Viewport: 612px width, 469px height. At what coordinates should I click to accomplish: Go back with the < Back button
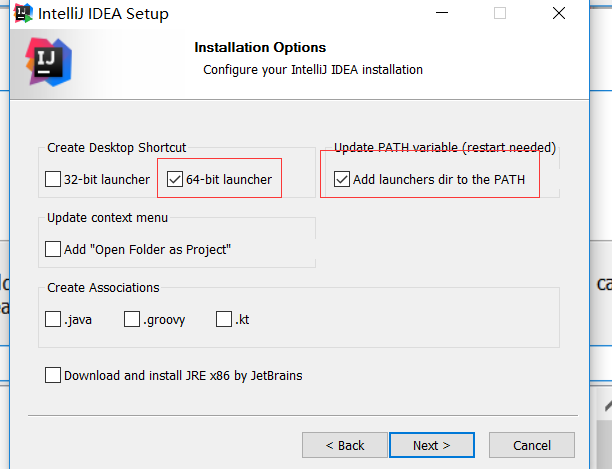coord(345,445)
